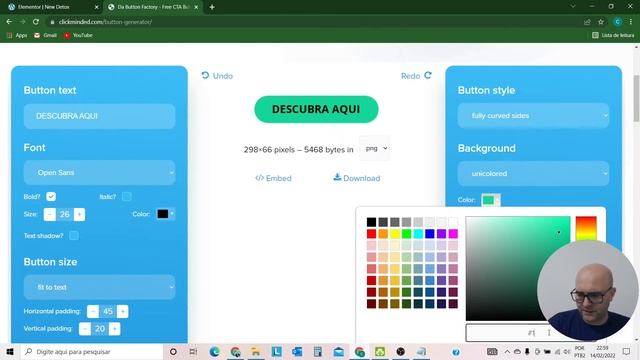This screenshot has height=360, width=640.
Task: Open the Button size dropdown fit to text
Action: pos(99,287)
